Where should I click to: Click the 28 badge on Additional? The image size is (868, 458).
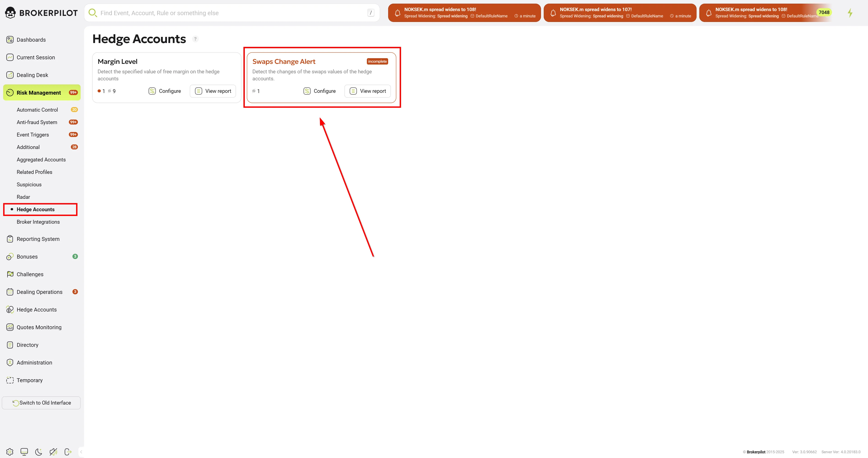pos(74,147)
